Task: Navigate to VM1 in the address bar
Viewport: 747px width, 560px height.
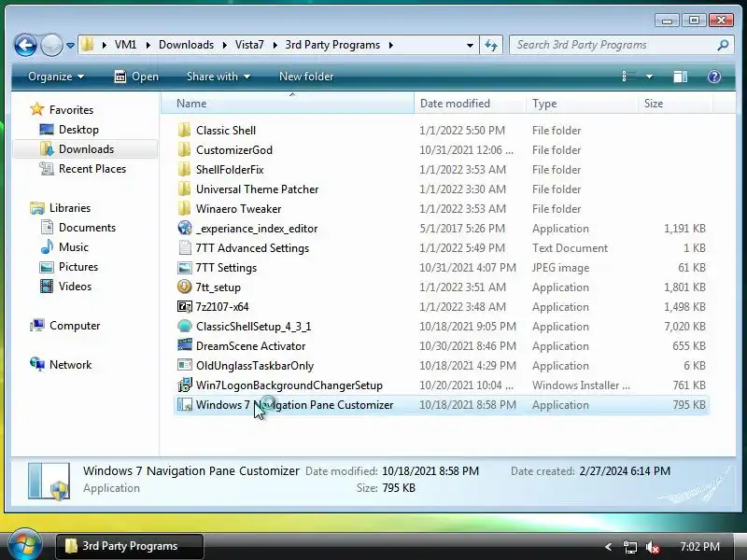Action: pyautogui.click(x=125, y=45)
